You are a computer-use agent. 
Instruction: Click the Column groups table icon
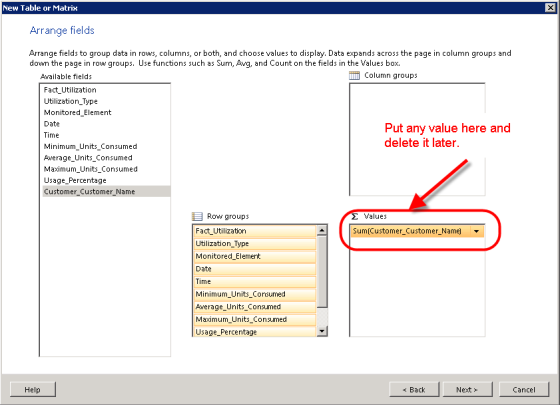354,75
